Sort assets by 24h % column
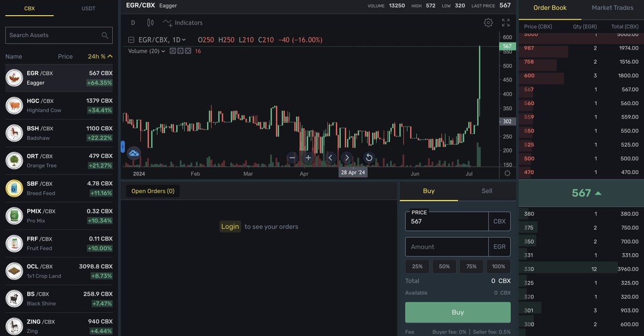 pos(100,56)
